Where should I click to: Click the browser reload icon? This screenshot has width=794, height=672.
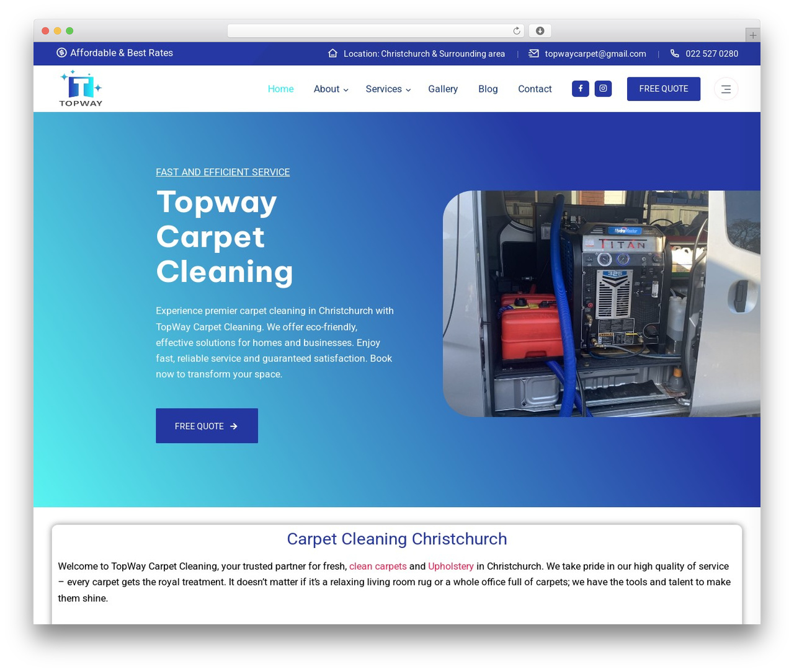517,31
